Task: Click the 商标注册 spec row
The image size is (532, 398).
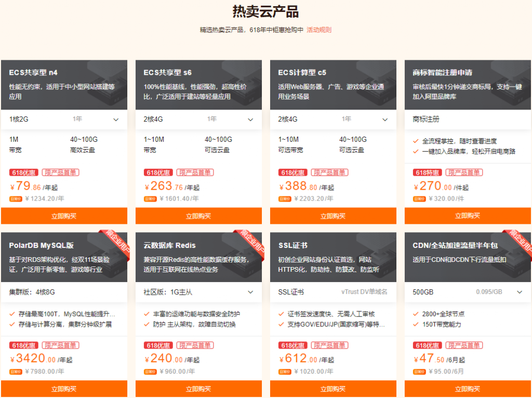Action: tap(468, 119)
